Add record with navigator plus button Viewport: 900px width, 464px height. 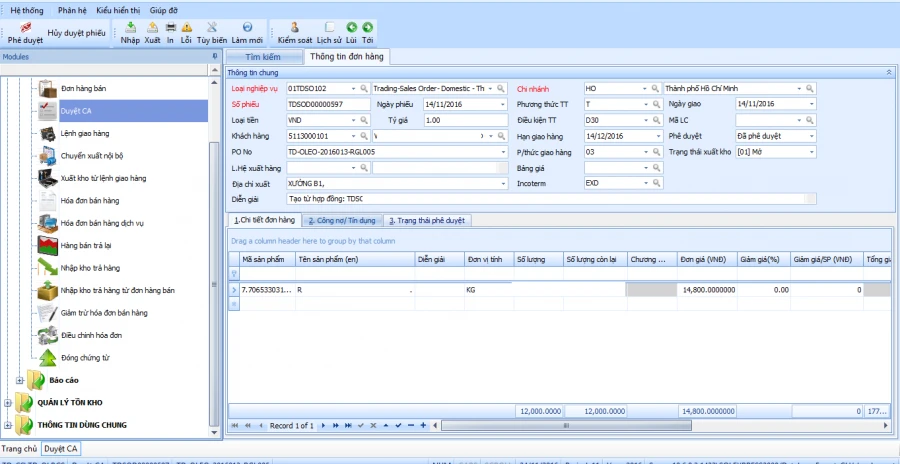423,426
